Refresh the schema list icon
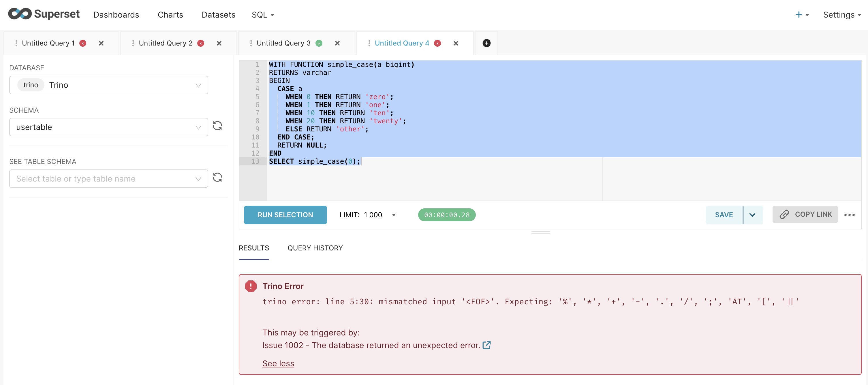 (x=217, y=126)
